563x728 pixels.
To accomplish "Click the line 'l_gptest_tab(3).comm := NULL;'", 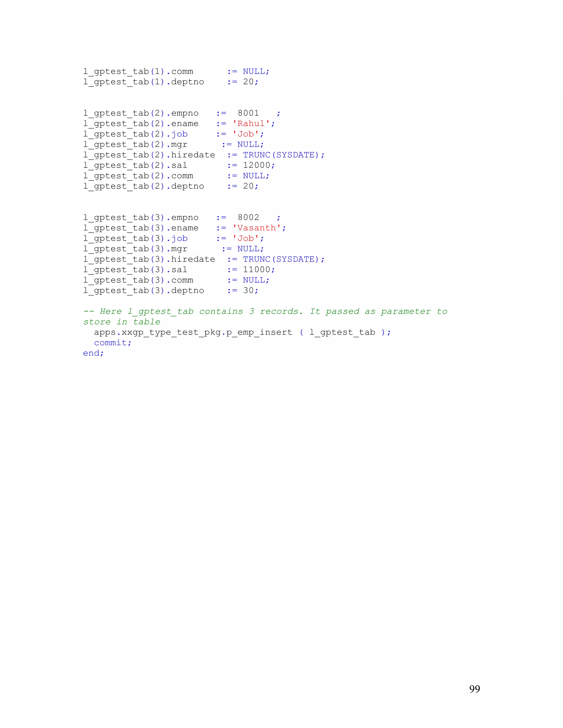I will [176, 280].
